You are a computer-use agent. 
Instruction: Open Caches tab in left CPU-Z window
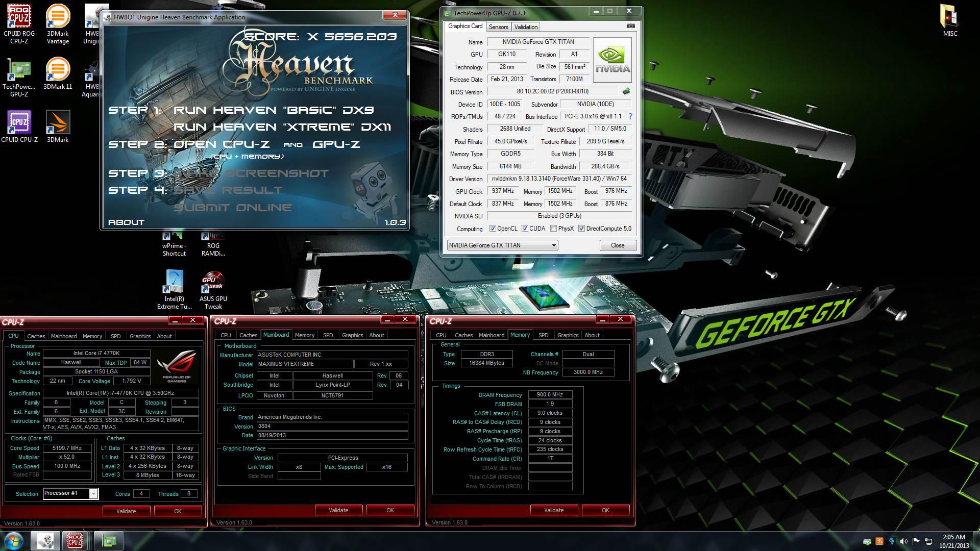[36, 336]
